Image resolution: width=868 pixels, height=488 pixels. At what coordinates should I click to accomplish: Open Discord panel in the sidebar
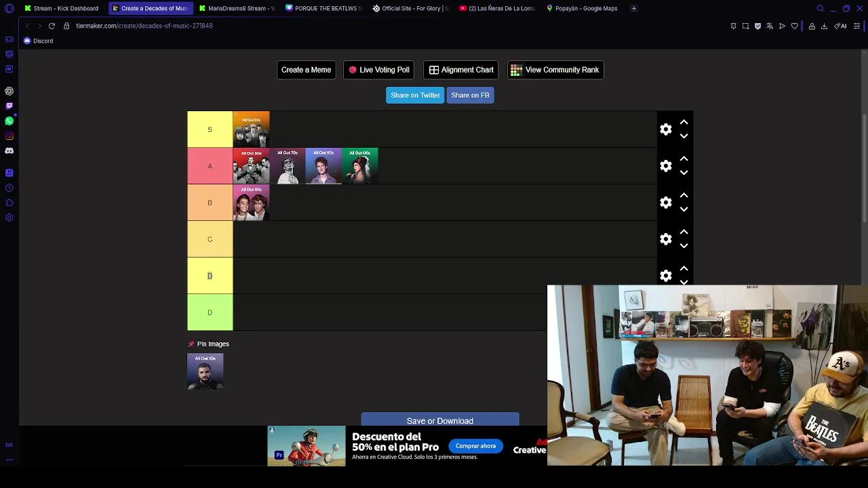(x=9, y=150)
